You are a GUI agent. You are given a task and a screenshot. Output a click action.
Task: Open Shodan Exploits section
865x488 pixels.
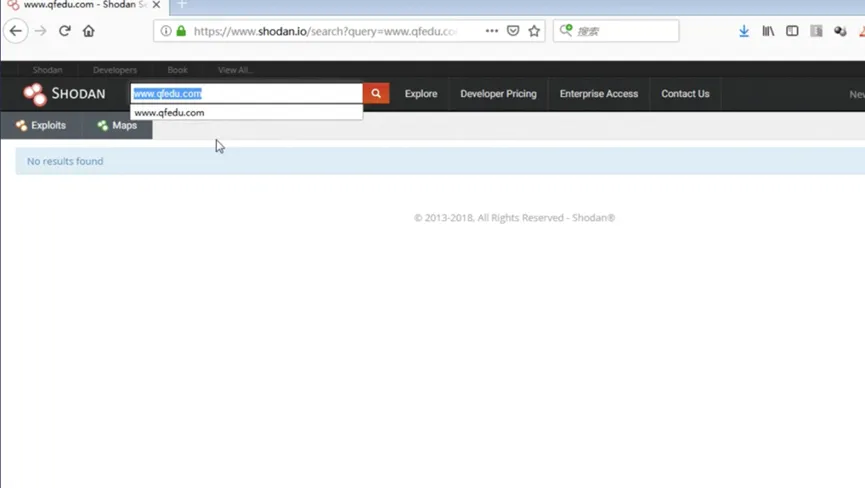[x=41, y=125]
